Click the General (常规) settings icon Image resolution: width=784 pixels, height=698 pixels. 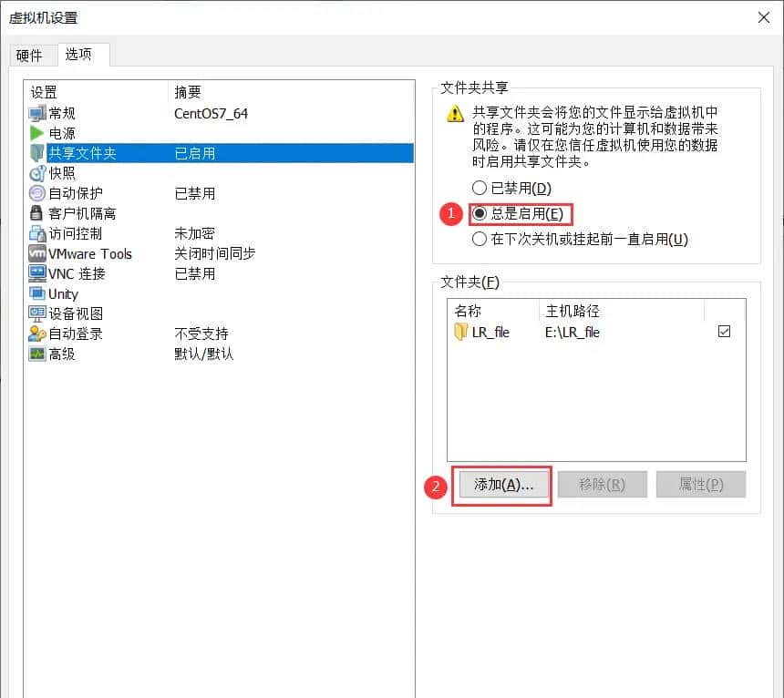37,114
